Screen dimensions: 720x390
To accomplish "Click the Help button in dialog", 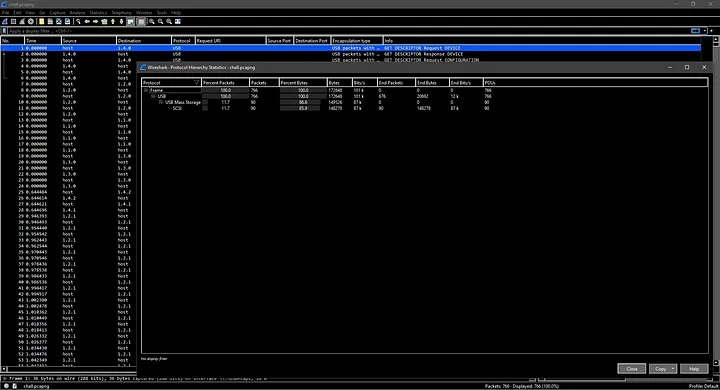I will 694,369.
